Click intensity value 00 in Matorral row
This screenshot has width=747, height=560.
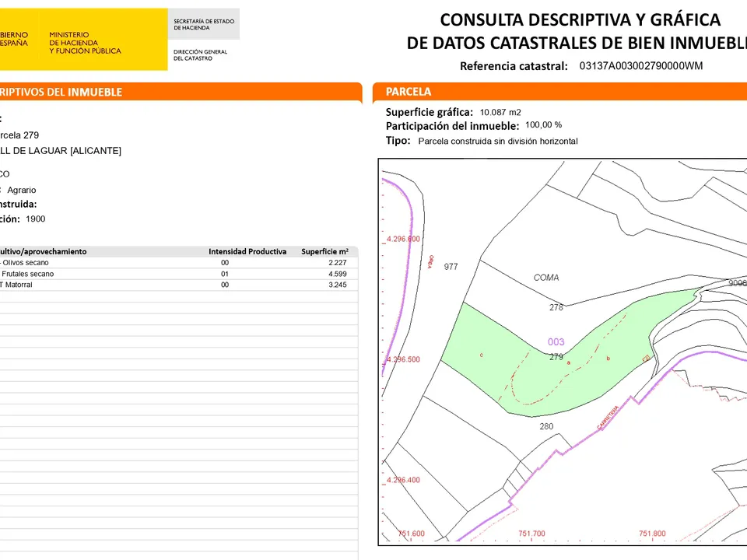coord(225,285)
